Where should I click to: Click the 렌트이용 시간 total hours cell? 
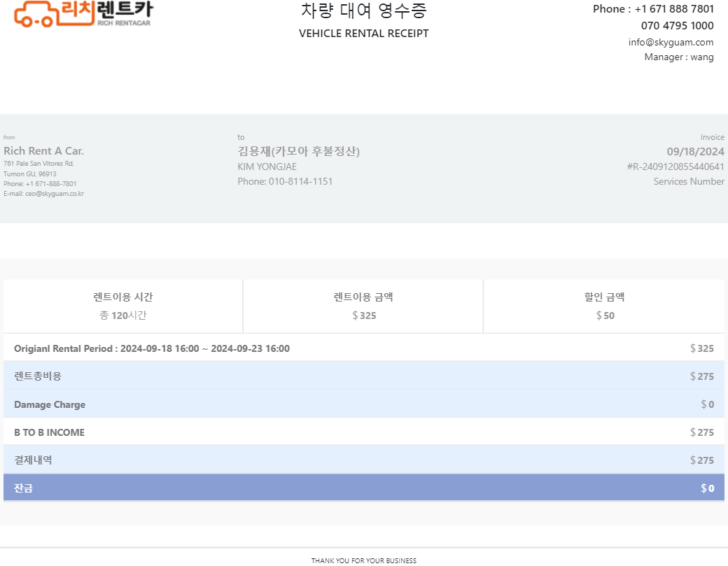[123, 306]
